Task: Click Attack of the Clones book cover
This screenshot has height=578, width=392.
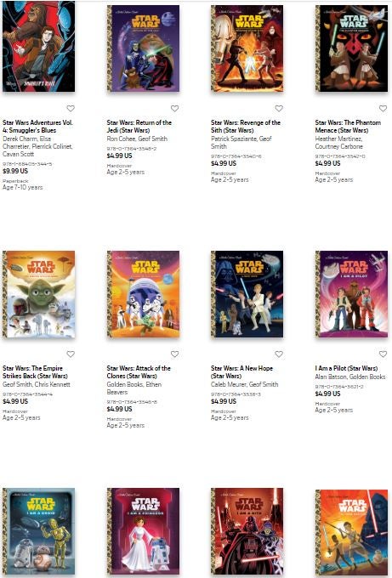Action: click(143, 294)
